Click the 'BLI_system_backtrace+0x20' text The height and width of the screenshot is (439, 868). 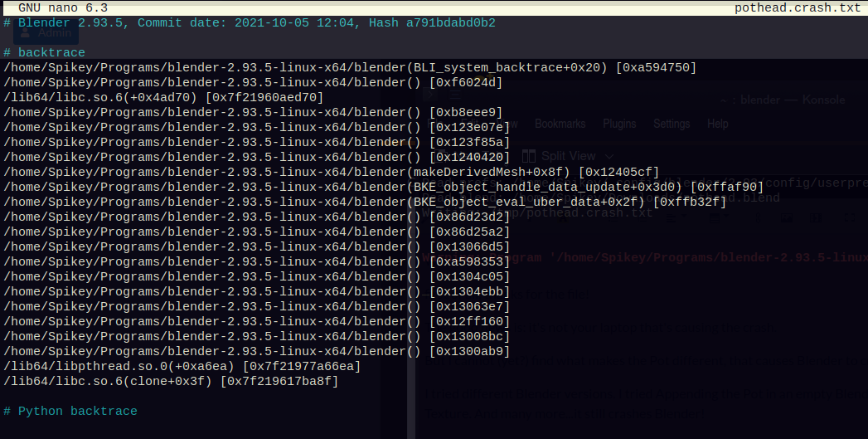pyautogui.click(x=507, y=67)
